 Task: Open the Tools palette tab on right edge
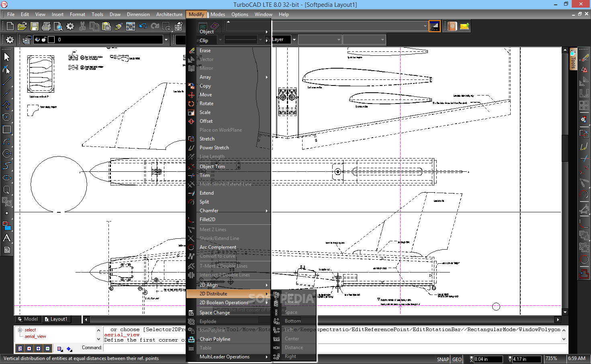pos(573,59)
